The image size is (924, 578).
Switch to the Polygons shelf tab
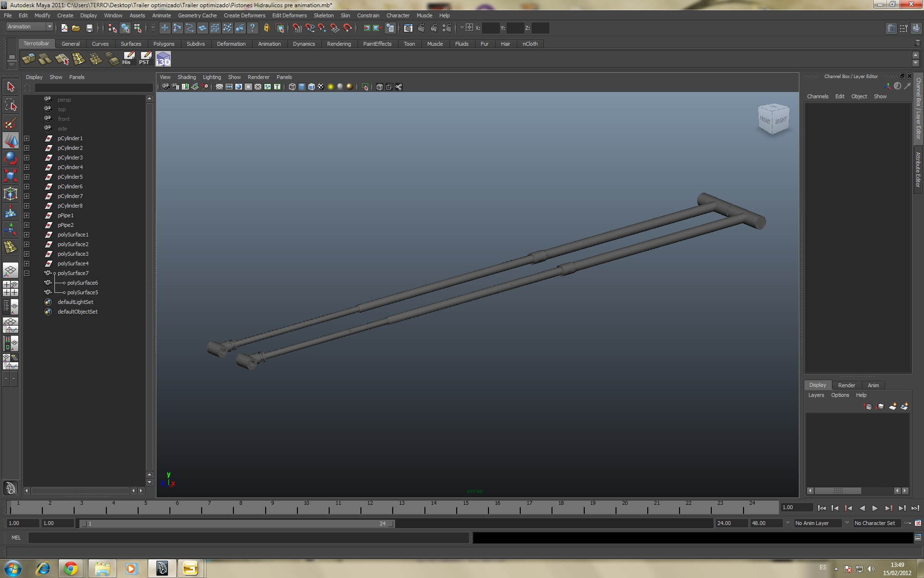(x=164, y=44)
